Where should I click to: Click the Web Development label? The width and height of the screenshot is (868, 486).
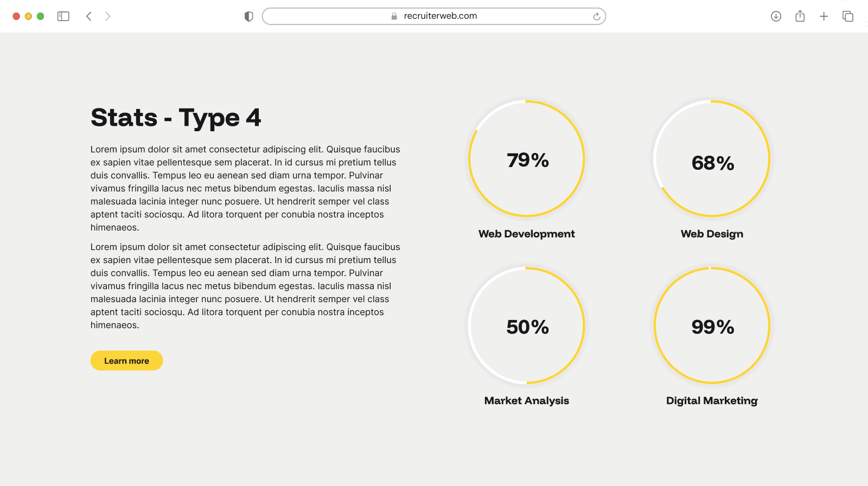526,234
